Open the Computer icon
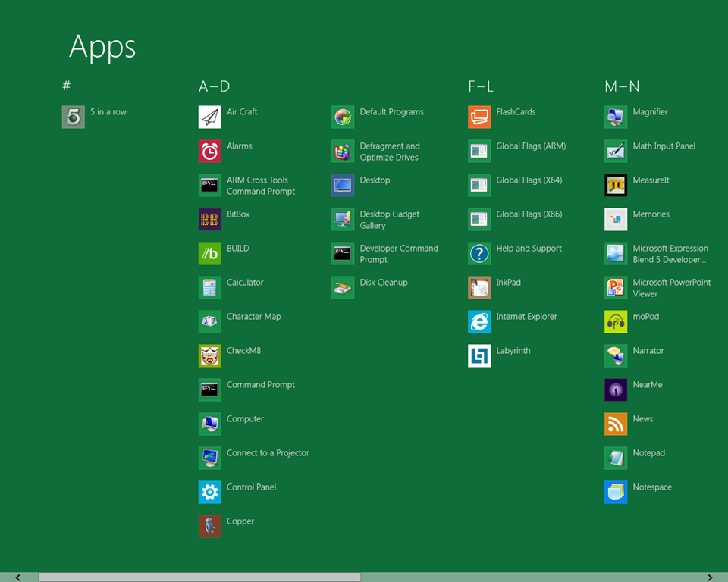 [x=210, y=424]
